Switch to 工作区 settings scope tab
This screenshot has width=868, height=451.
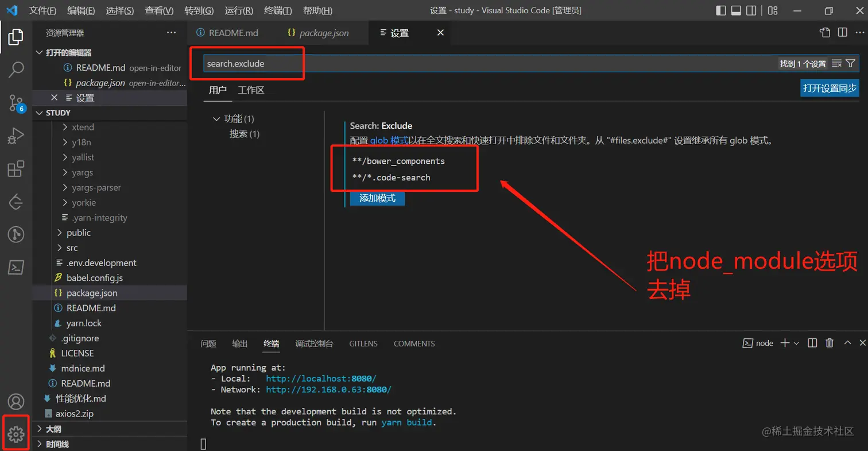pyautogui.click(x=251, y=90)
